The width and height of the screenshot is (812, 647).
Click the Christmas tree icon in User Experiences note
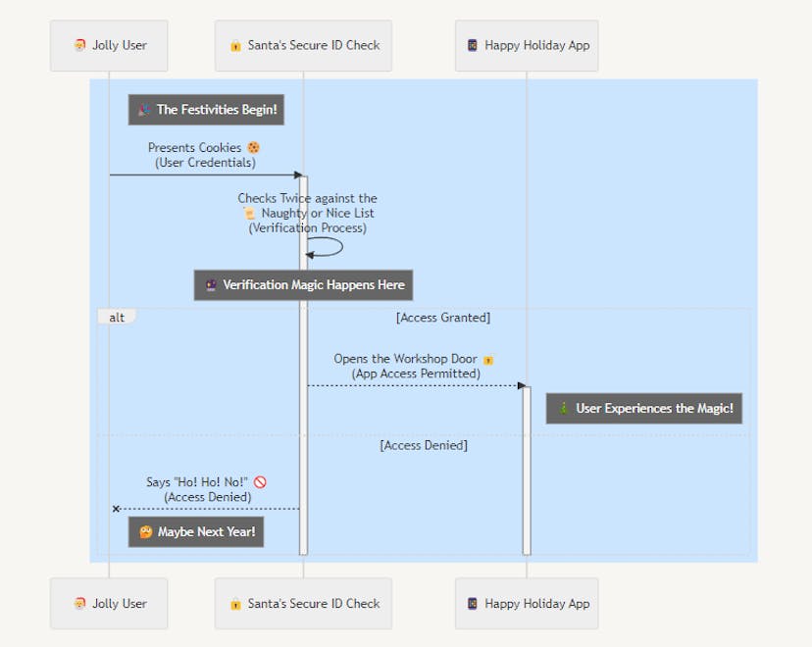point(564,409)
